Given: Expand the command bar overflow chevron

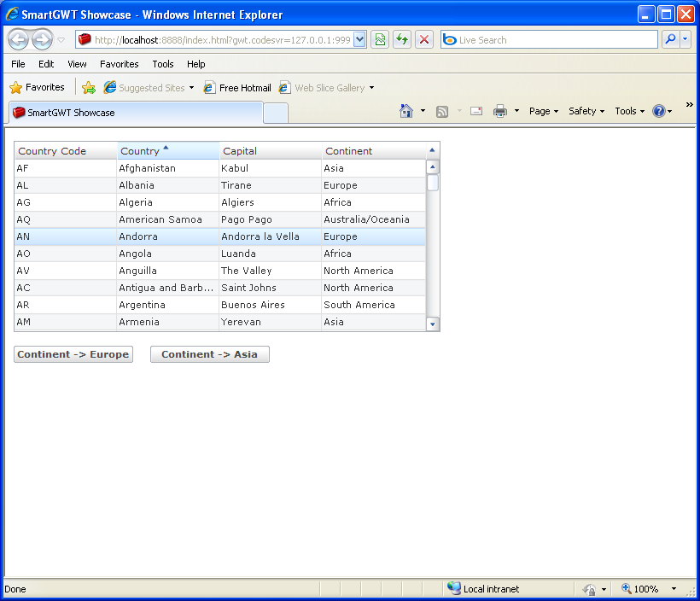Looking at the screenshot, I should pos(689,104).
